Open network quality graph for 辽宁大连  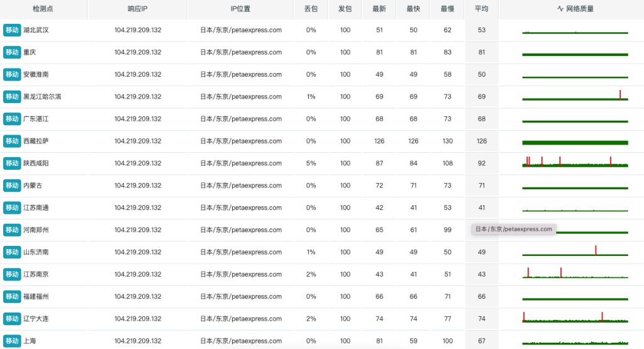click(x=575, y=317)
